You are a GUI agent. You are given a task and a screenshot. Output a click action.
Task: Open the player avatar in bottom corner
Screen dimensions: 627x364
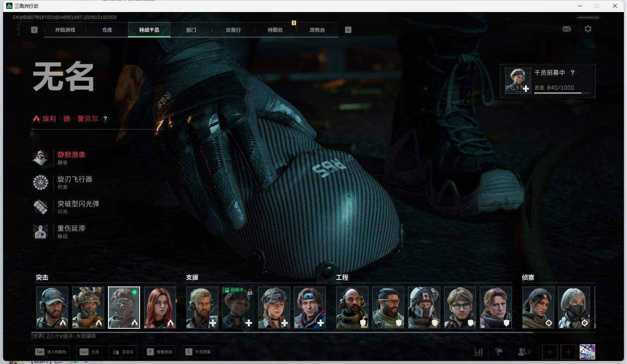[587, 352]
